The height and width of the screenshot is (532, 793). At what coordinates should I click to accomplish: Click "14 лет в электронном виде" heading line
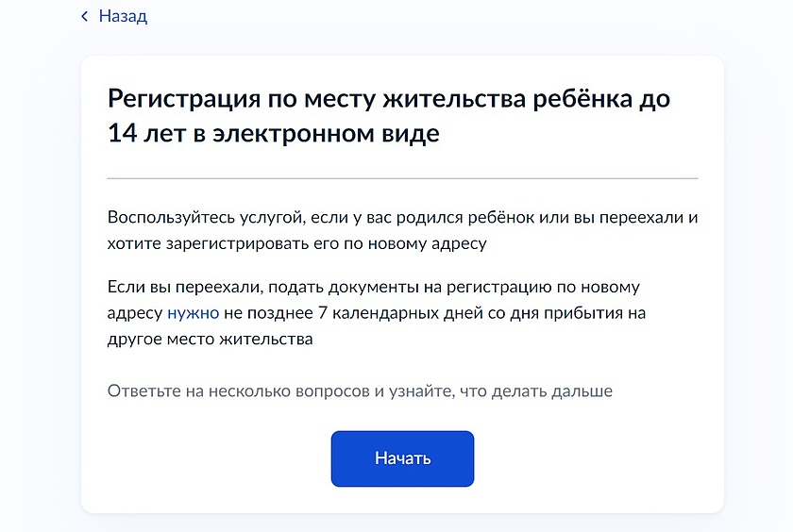pos(274,133)
